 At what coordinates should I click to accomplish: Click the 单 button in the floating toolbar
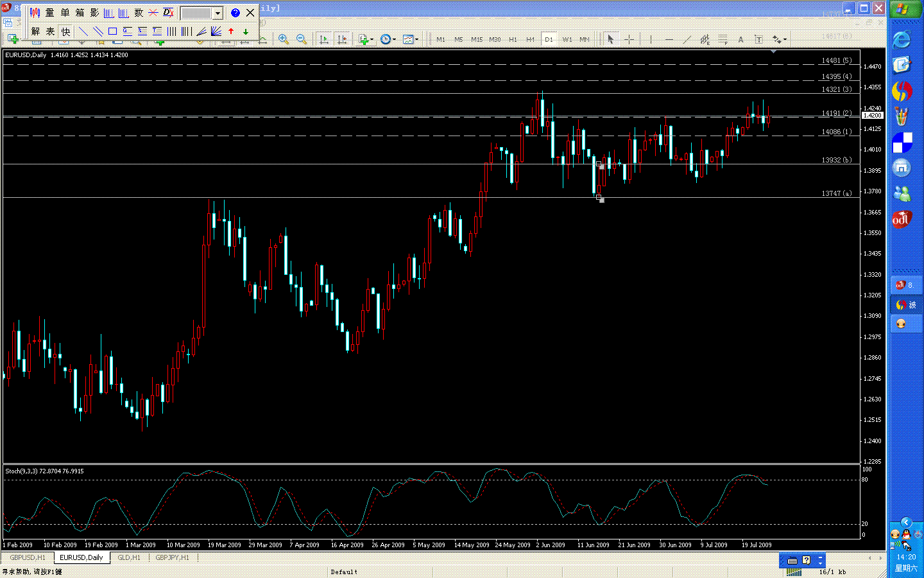click(x=65, y=13)
